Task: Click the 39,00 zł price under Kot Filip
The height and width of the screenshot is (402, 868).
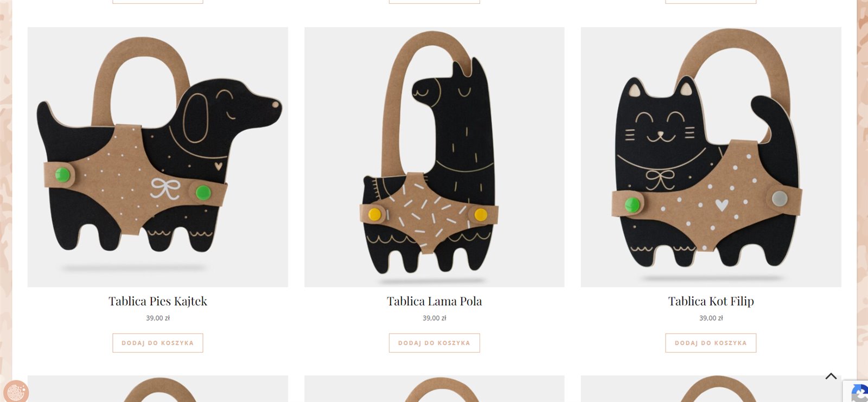Action: click(711, 318)
